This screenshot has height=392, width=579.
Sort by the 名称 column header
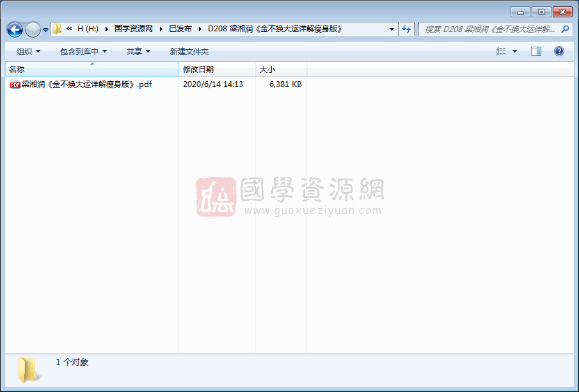92,70
